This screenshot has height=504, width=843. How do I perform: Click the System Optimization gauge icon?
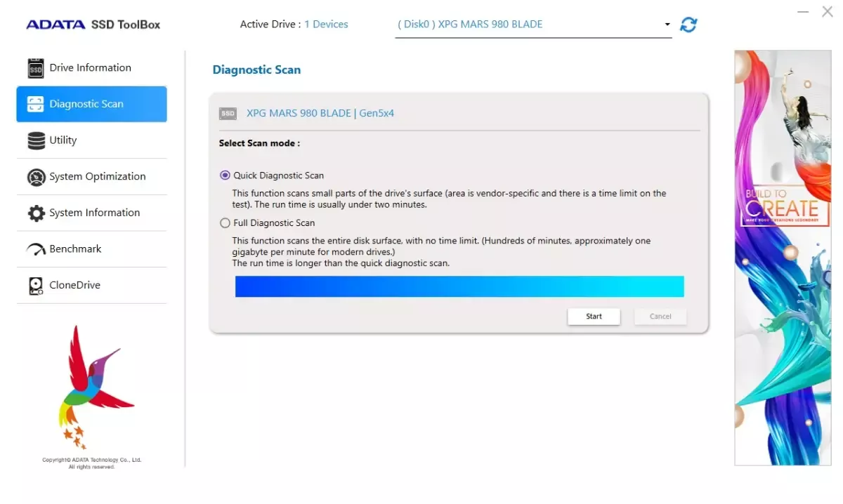36,177
